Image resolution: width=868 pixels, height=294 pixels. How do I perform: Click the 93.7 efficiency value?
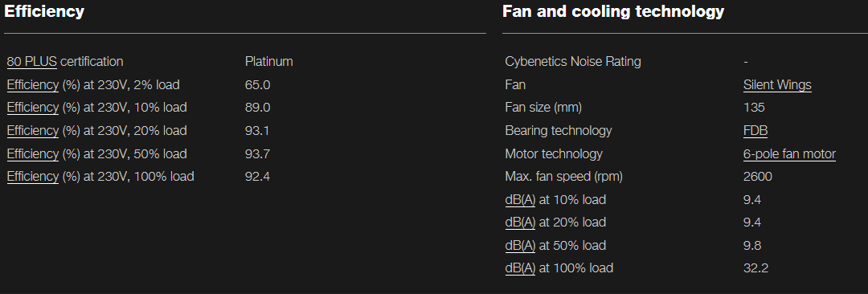pyautogui.click(x=257, y=153)
